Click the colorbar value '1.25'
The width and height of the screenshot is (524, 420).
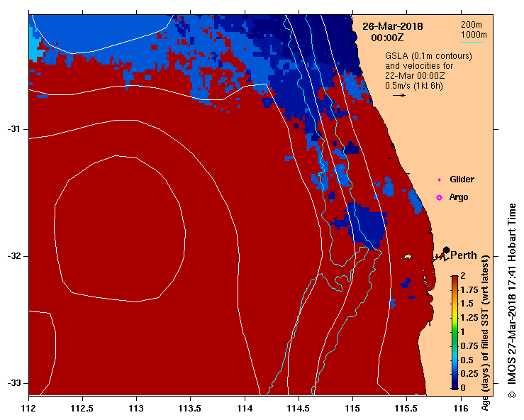click(x=469, y=318)
